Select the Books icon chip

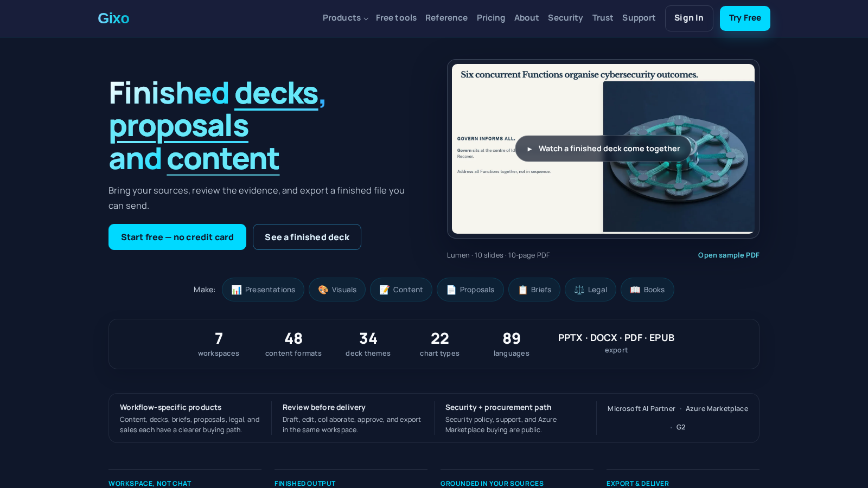pos(647,290)
